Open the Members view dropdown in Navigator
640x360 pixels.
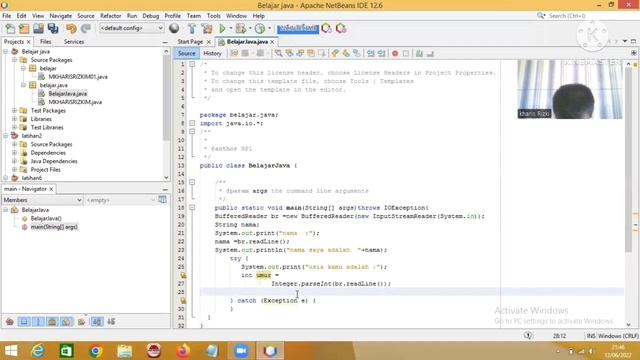pos(43,200)
